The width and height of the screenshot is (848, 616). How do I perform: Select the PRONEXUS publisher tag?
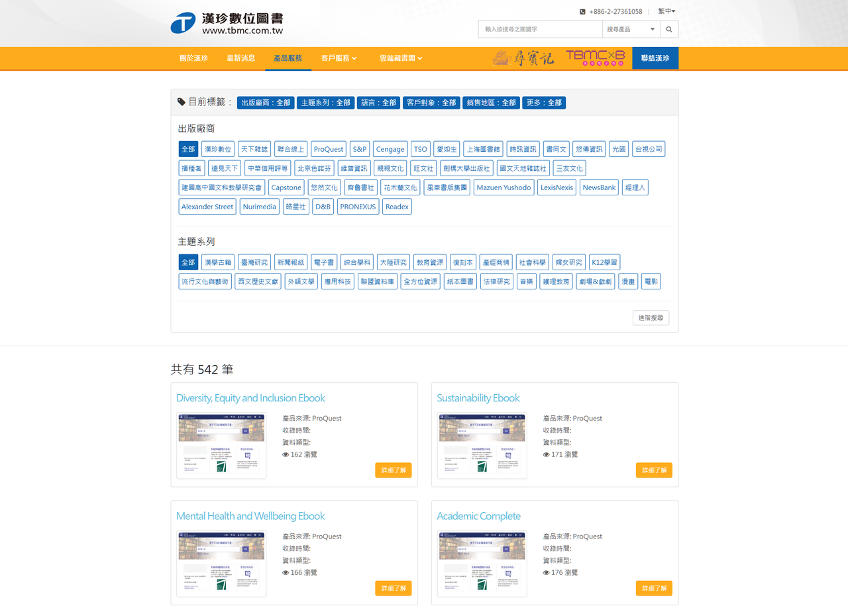tap(358, 207)
